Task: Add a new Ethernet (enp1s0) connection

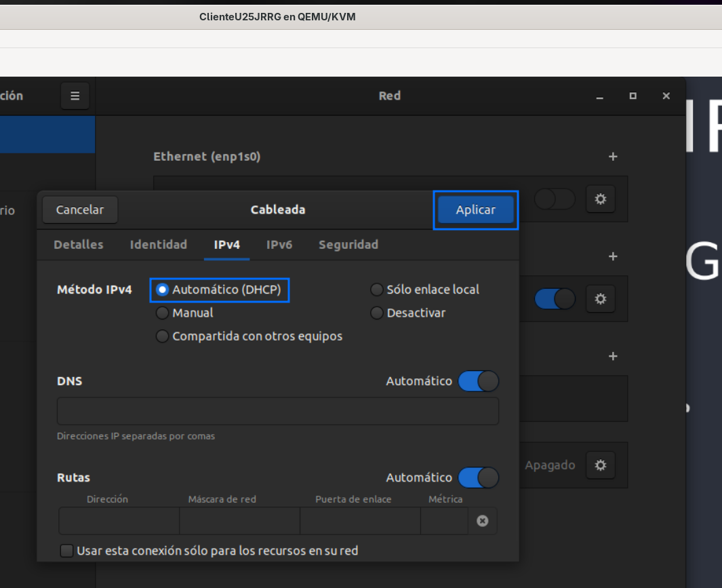Action: click(613, 157)
